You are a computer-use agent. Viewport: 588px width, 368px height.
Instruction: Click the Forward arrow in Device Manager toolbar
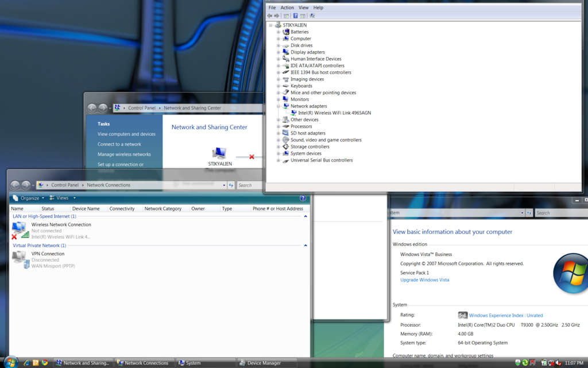tap(277, 16)
